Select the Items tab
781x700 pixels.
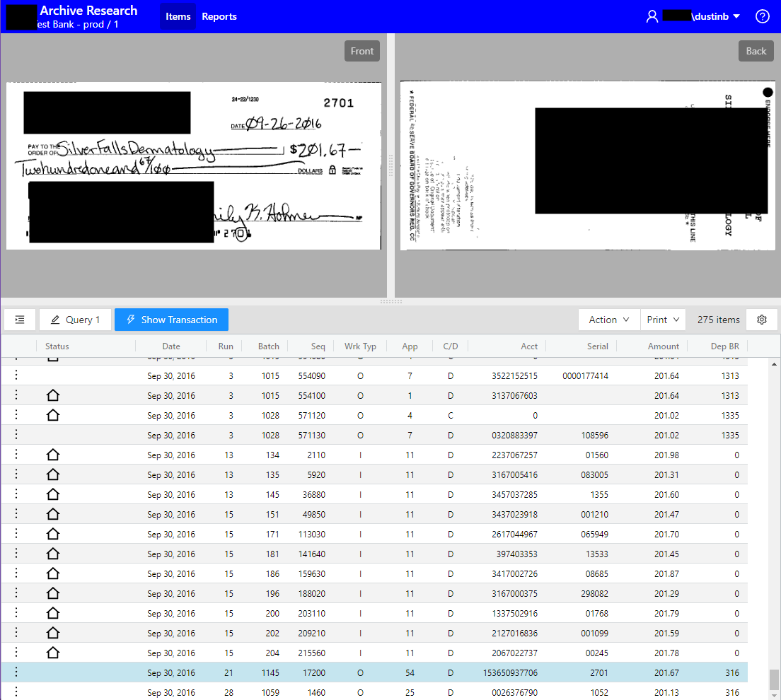[178, 16]
